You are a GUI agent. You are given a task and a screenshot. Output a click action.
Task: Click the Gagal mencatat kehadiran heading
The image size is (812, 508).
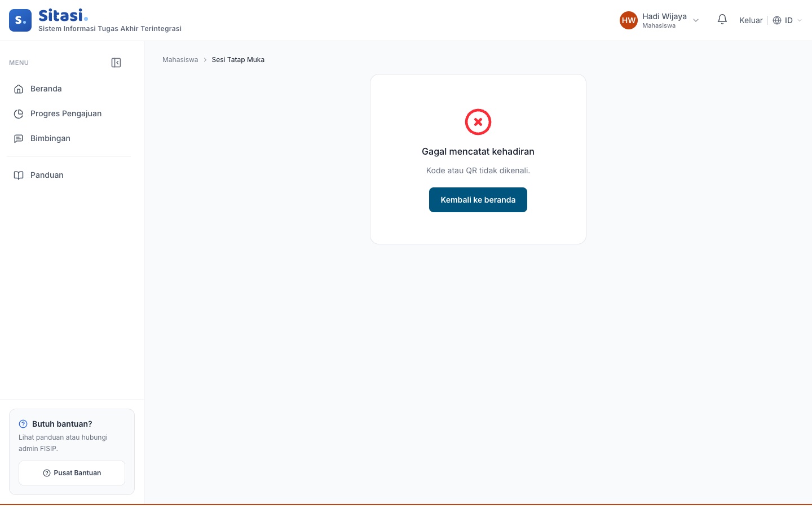(x=478, y=151)
